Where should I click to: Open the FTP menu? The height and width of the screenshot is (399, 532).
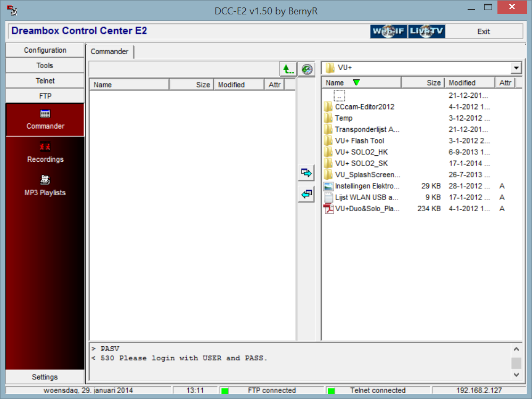click(x=45, y=96)
